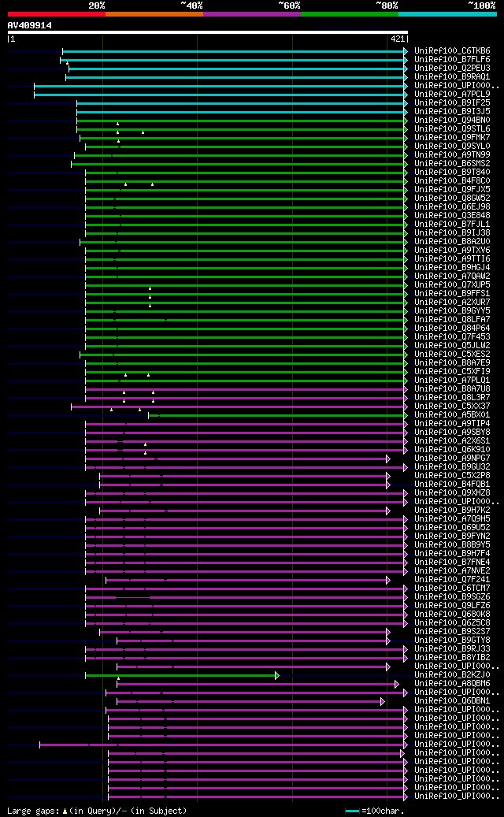Click the hit label UniRef100_Q9STL6
The width and height of the screenshot is (504, 817).
452,128
